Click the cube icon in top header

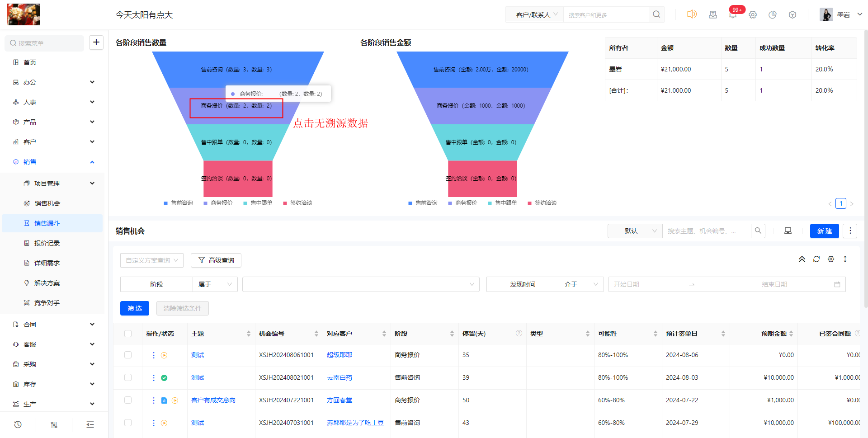click(x=793, y=15)
